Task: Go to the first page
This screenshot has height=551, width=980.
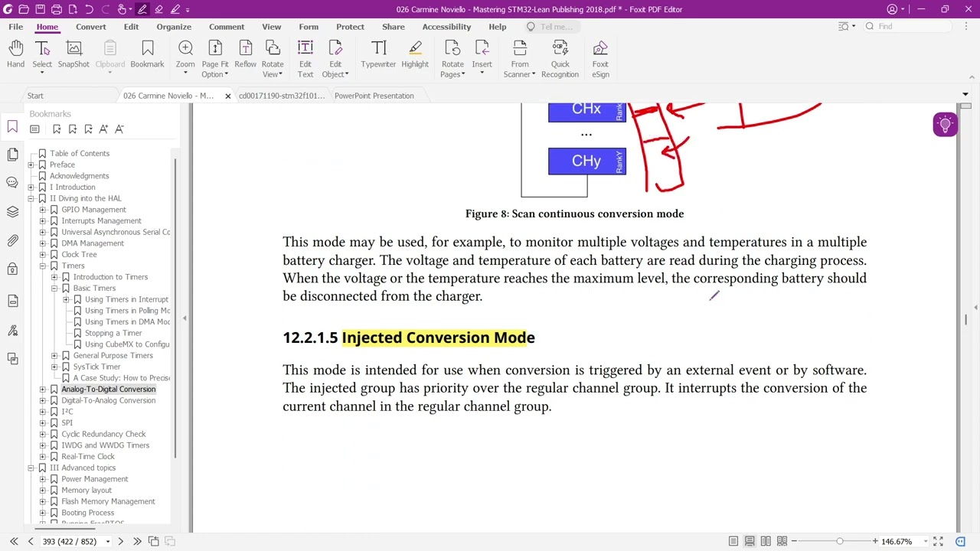Action: coord(14,541)
